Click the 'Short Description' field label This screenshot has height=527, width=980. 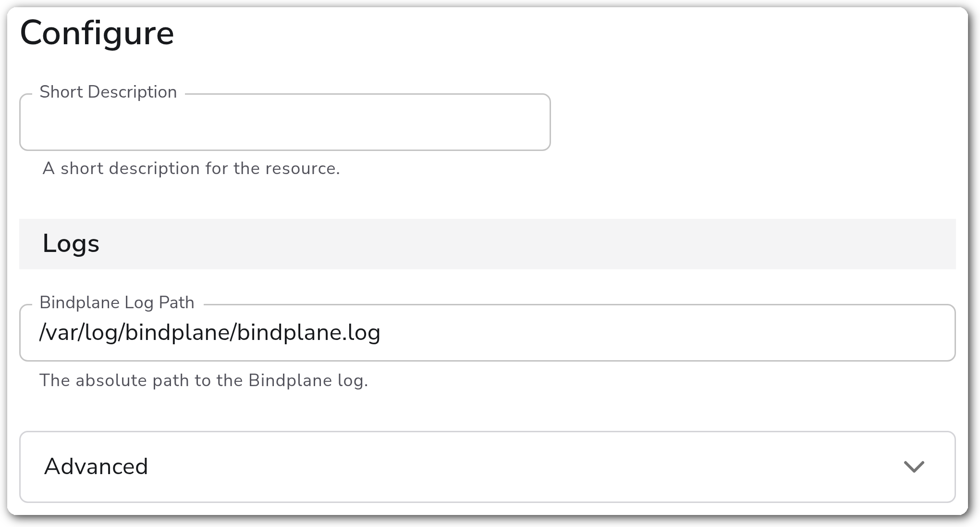(x=108, y=92)
